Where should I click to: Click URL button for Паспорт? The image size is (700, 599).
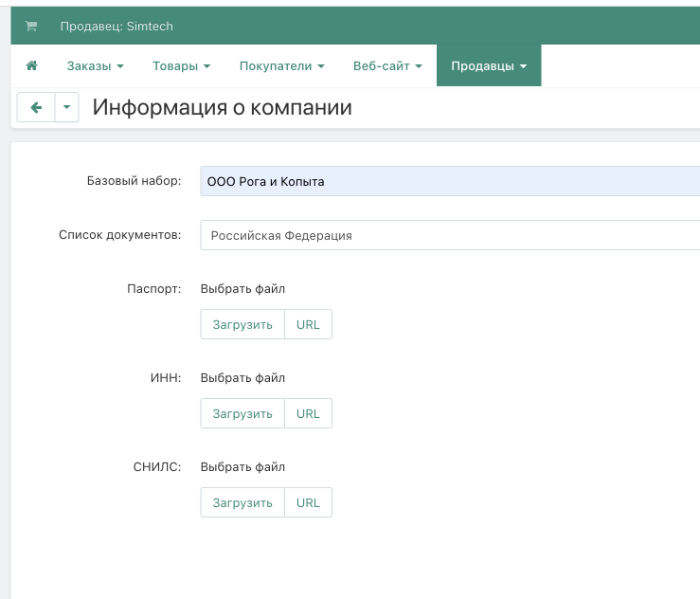(x=308, y=324)
